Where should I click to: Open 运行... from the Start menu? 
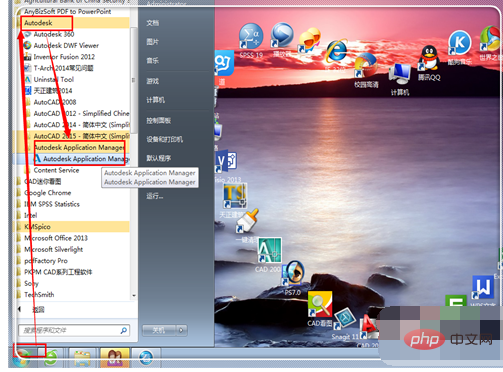[155, 196]
